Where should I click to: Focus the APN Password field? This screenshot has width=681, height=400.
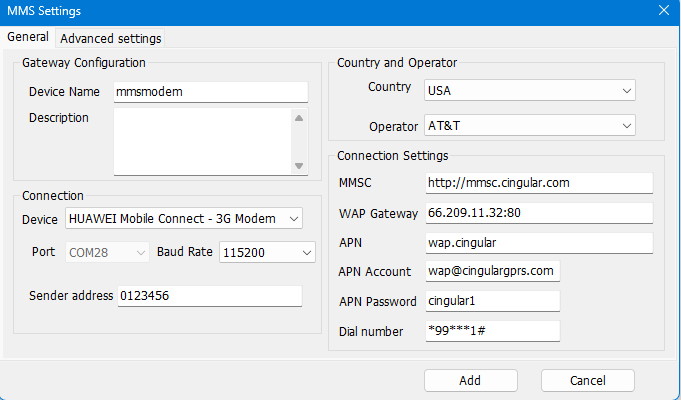pos(491,301)
